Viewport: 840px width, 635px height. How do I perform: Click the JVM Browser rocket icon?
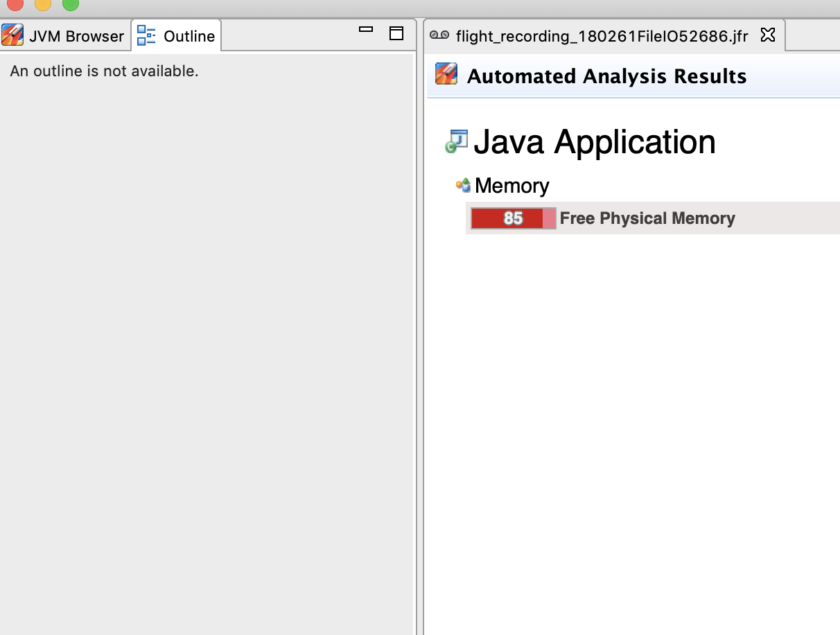tap(12, 35)
